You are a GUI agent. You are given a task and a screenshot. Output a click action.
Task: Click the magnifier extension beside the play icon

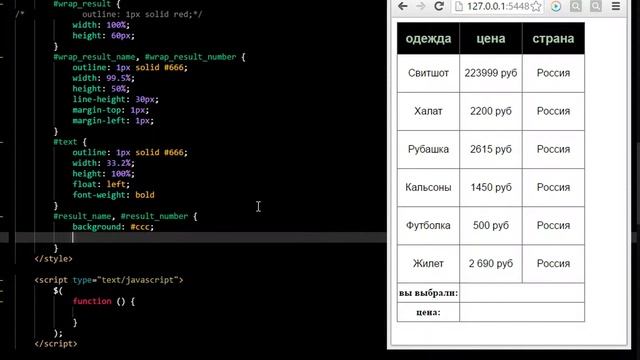pos(576,6)
